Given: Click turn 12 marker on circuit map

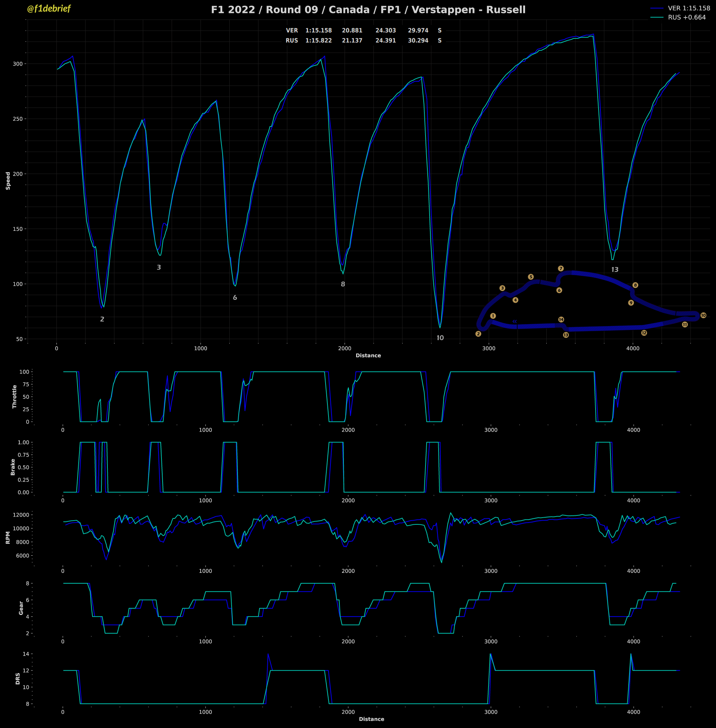Looking at the screenshot, I should 644,333.
